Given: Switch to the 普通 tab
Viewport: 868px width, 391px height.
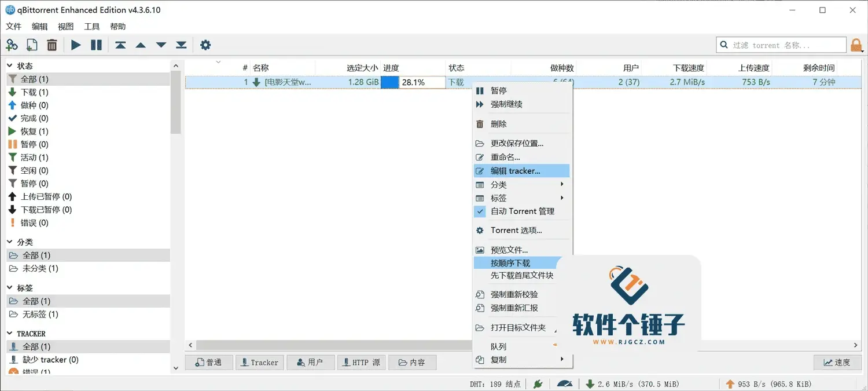Looking at the screenshot, I should [209, 363].
